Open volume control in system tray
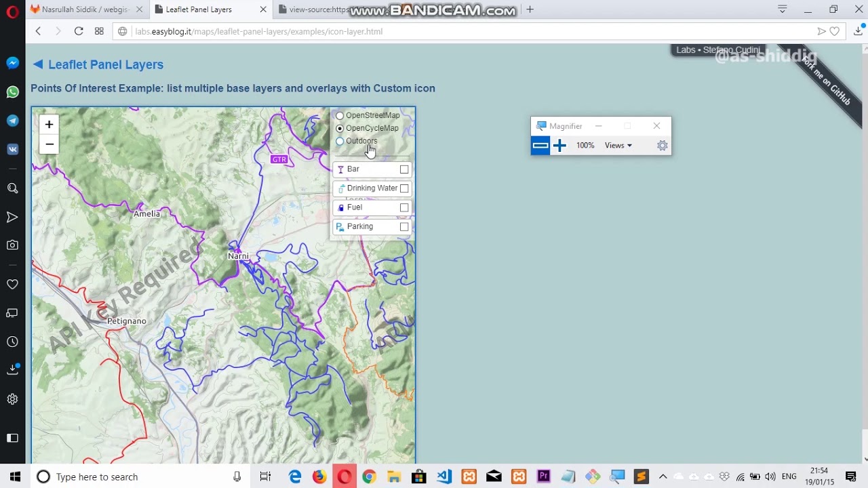868x488 pixels. pyautogui.click(x=770, y=476)
